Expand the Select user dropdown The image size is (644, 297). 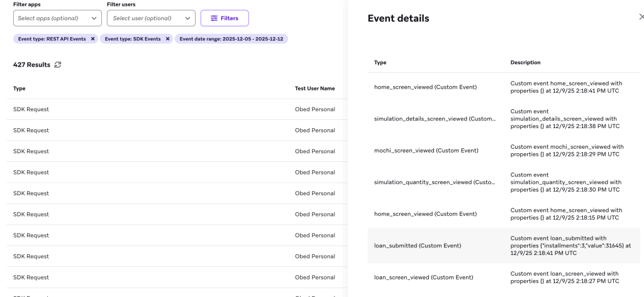(151, 18)
